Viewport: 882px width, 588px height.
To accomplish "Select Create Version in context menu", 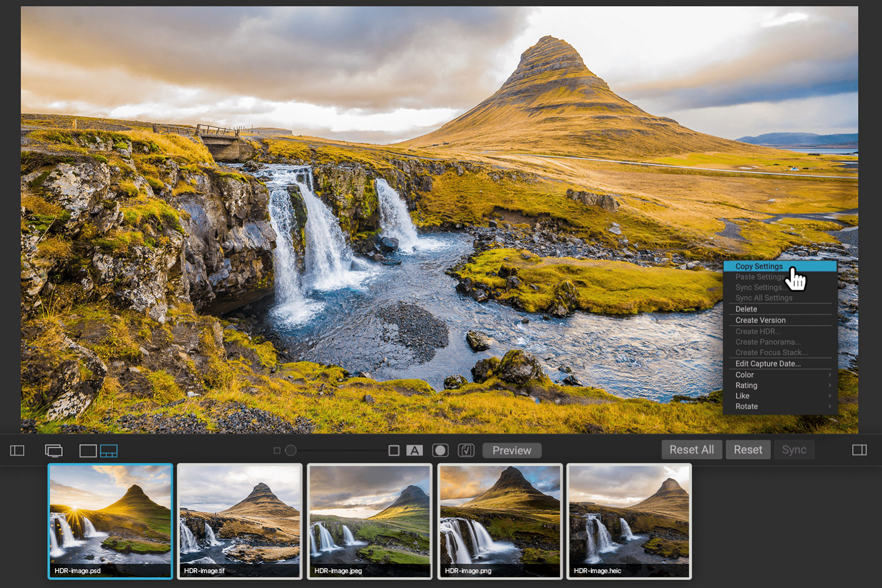I will click(760, 320).
